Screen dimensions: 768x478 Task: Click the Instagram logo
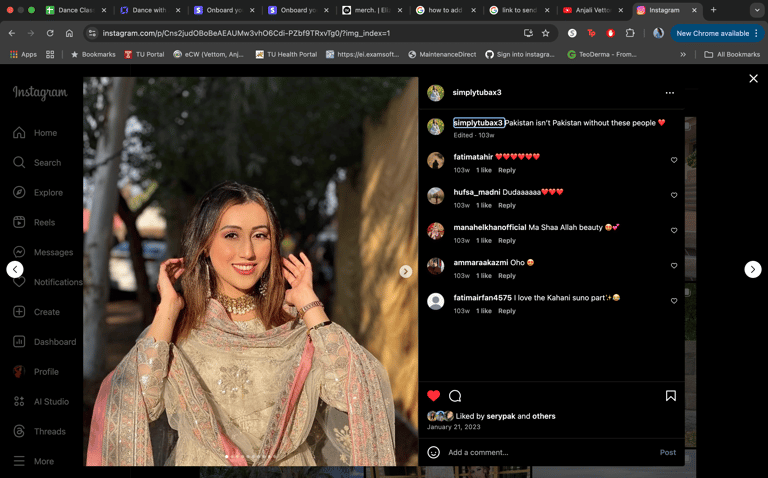(x=40, y=92)
